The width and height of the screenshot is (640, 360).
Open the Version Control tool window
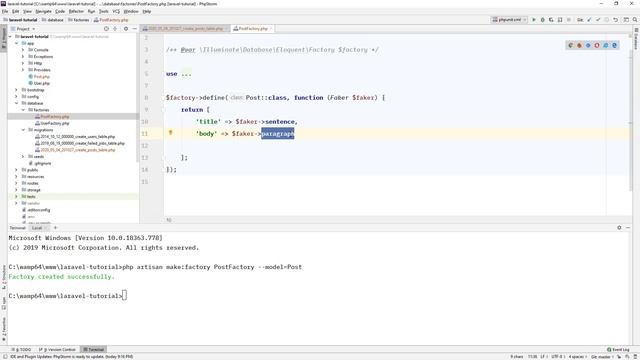58,350
